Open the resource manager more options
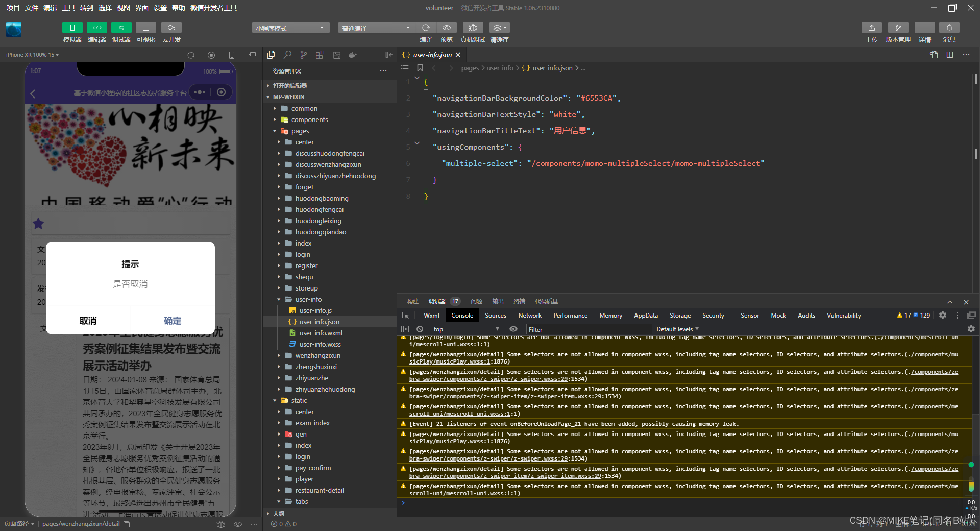 click(x=383, y=71)
